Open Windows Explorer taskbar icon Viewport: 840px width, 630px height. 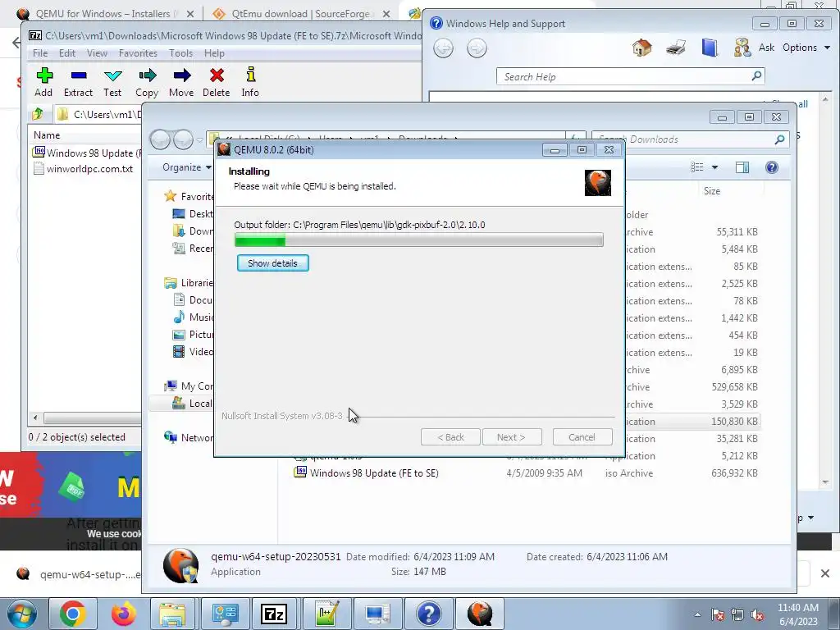click(x=172, y=614)
